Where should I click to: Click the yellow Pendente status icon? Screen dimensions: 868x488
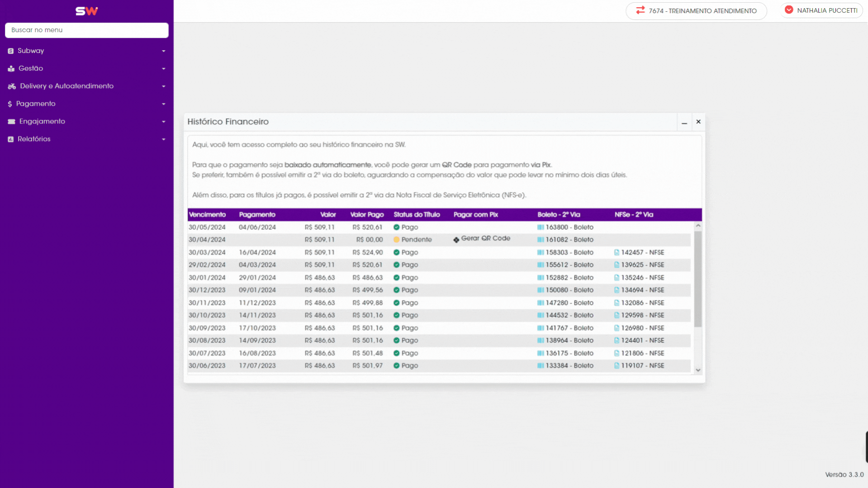click(x=396, y=240)
